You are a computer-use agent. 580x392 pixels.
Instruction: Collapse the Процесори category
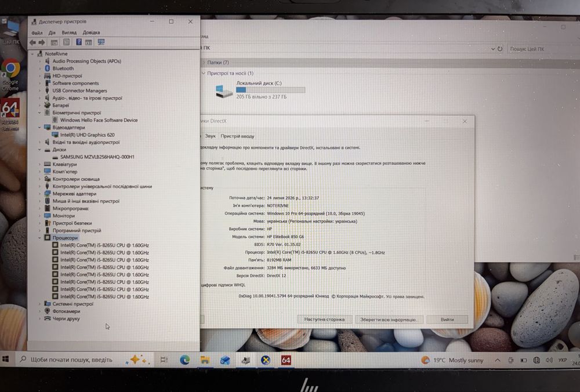pyautogui.click(x=39, y=238)
